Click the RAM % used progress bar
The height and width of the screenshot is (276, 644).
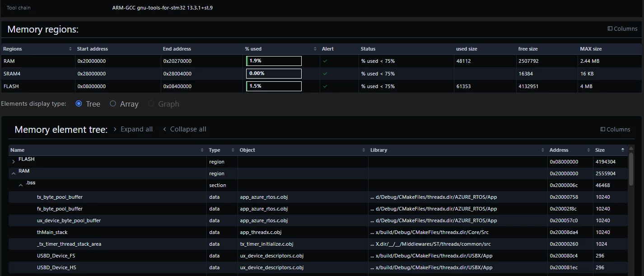point(274,61)
